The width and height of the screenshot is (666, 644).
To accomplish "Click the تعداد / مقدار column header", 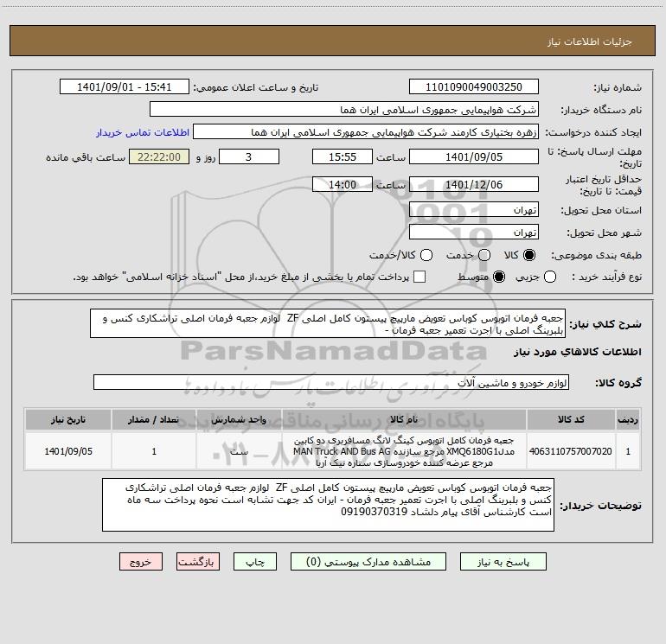I will [154, 419].
